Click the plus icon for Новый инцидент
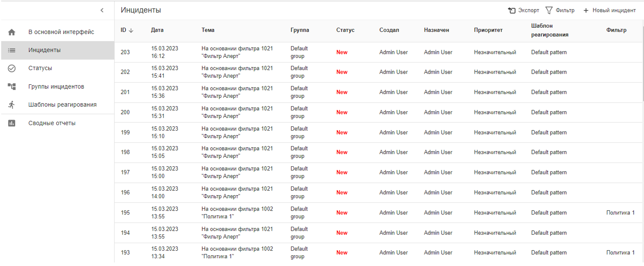644x266 pixels. [586, 11]
